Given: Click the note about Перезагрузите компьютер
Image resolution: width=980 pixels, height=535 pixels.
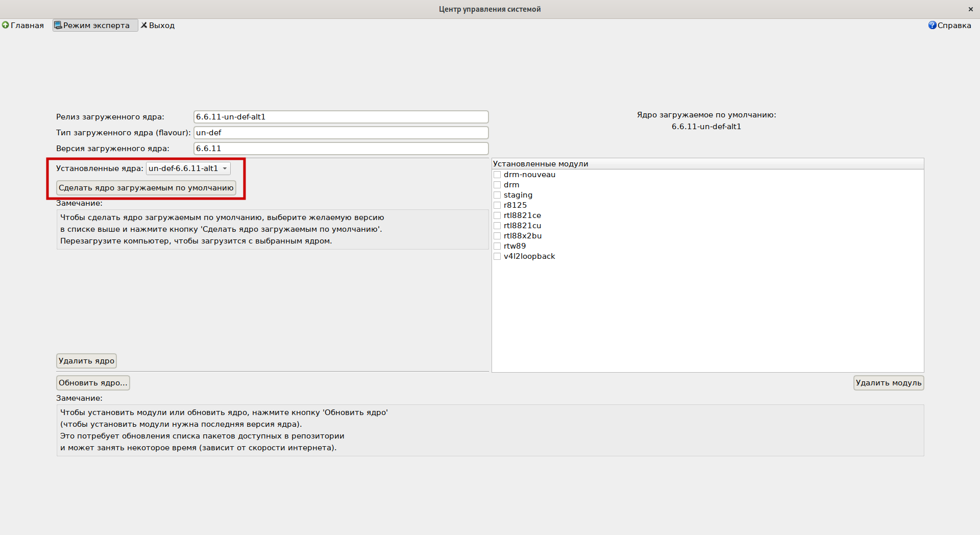Looking at the screenshot, I should point(196,241).
